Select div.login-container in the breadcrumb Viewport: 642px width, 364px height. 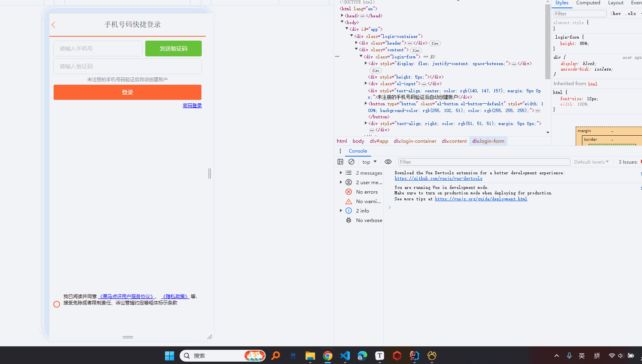pos(415,141)
